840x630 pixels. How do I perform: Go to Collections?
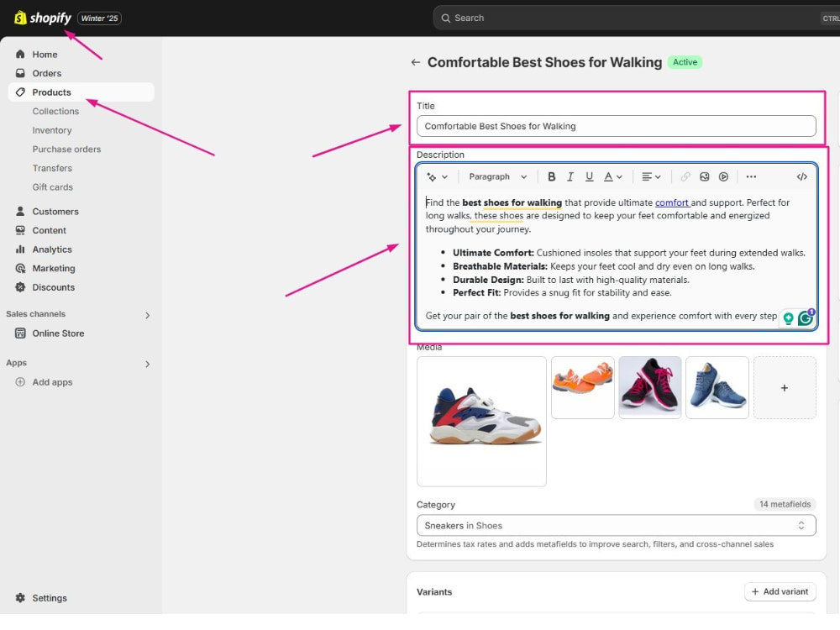point(55,111)
